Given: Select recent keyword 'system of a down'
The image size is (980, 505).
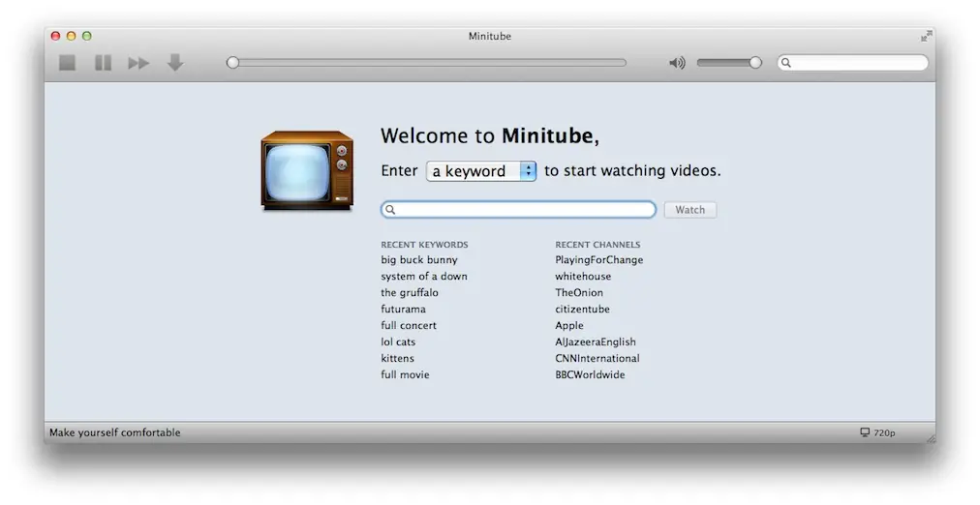Looking at the screenshot, I should coord(424,276).
